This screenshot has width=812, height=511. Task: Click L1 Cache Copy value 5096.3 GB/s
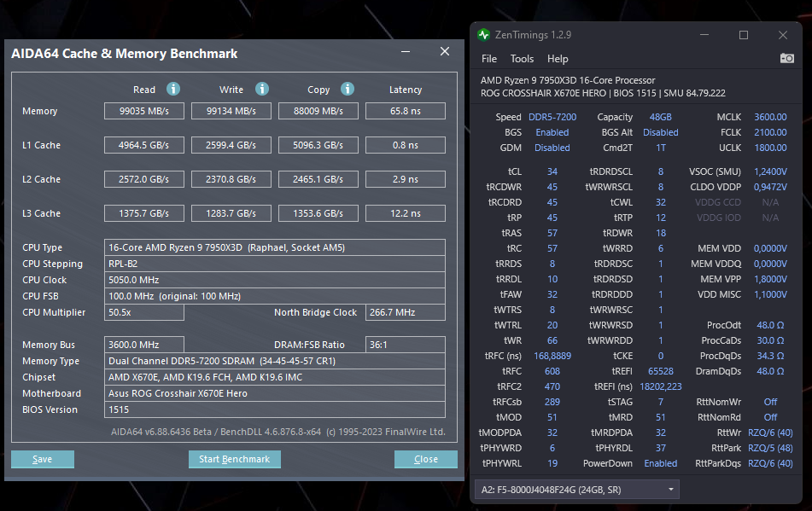(318, 145)
